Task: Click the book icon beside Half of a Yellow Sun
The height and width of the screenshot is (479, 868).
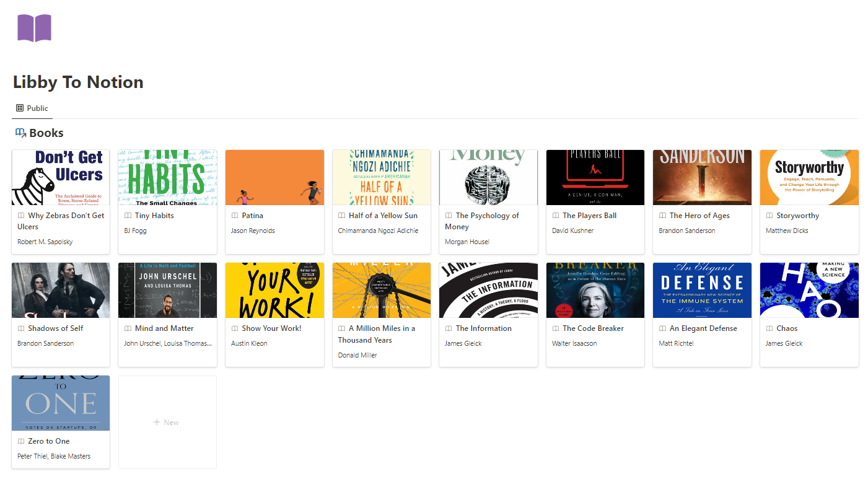Action: [342, 216]
